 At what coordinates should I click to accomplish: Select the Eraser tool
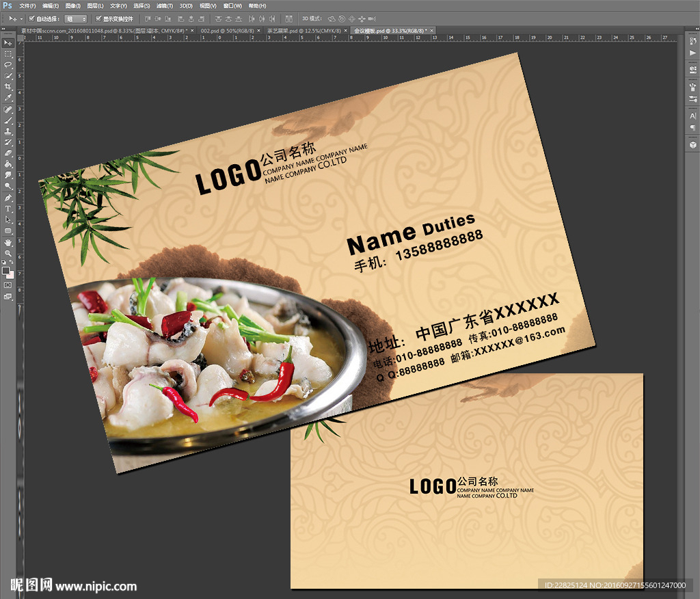[x=8, y=153]
